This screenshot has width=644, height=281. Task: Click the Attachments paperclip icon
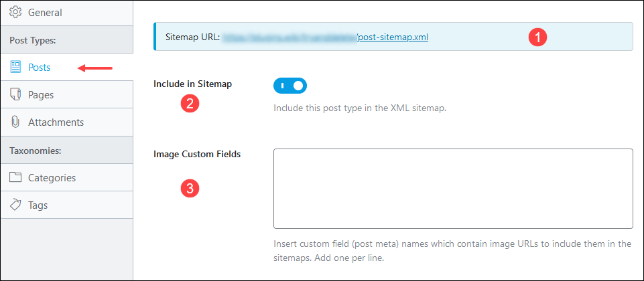tap(15, 122)
